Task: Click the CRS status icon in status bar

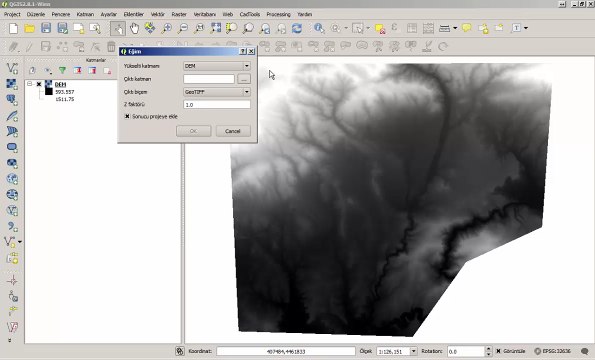Action: coord(538,351)
